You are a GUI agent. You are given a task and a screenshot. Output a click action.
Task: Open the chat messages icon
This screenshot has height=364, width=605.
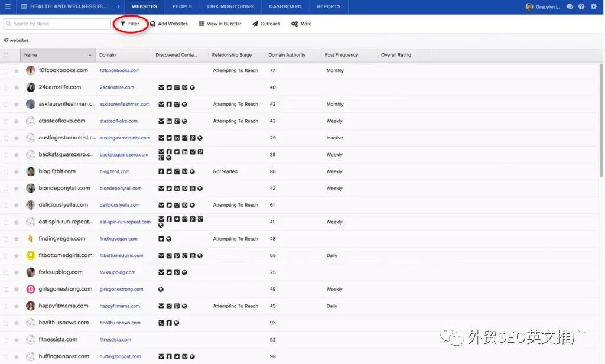pos(570,6)
